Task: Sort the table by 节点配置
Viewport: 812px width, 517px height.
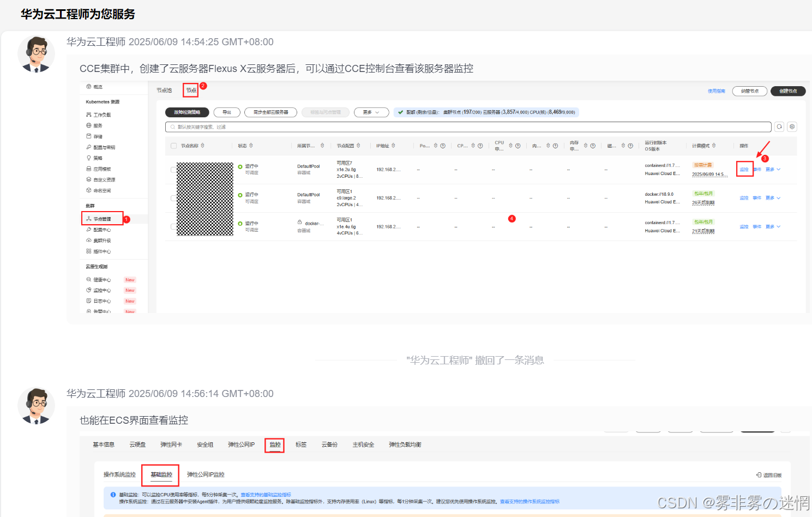Action: (358, 146)
